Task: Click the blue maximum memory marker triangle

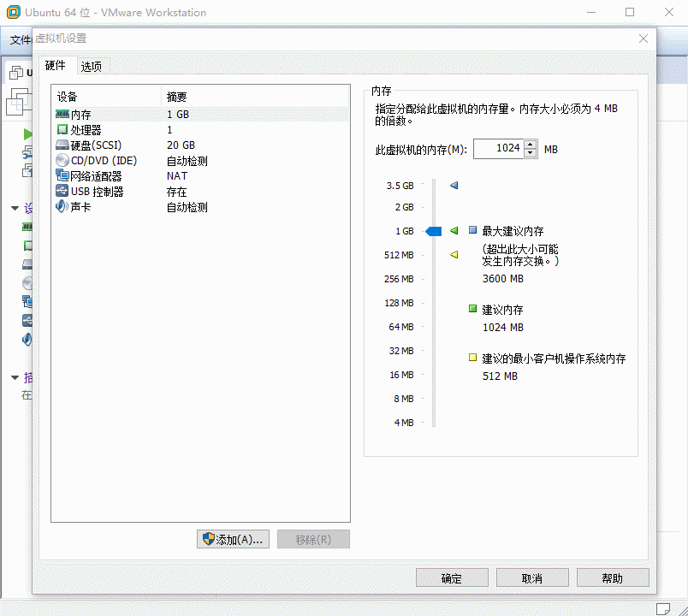Action: (454, 185)
